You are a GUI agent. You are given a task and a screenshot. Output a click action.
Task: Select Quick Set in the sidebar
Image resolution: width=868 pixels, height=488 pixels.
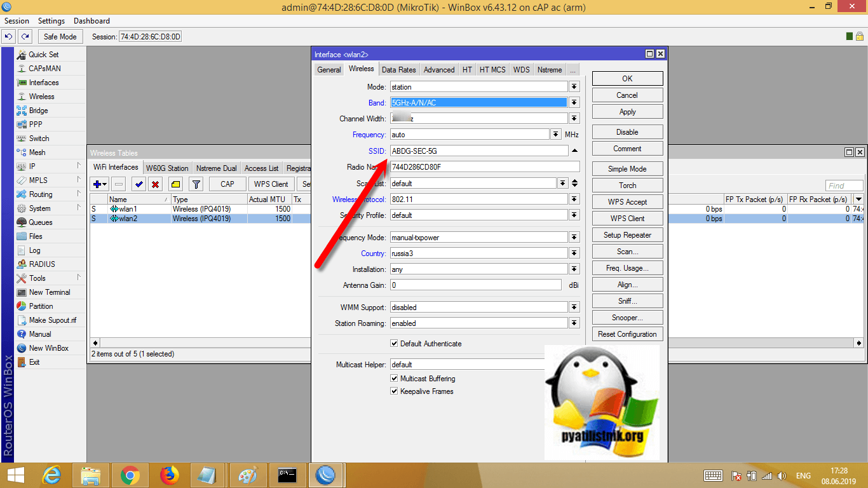tap(43, 55)
